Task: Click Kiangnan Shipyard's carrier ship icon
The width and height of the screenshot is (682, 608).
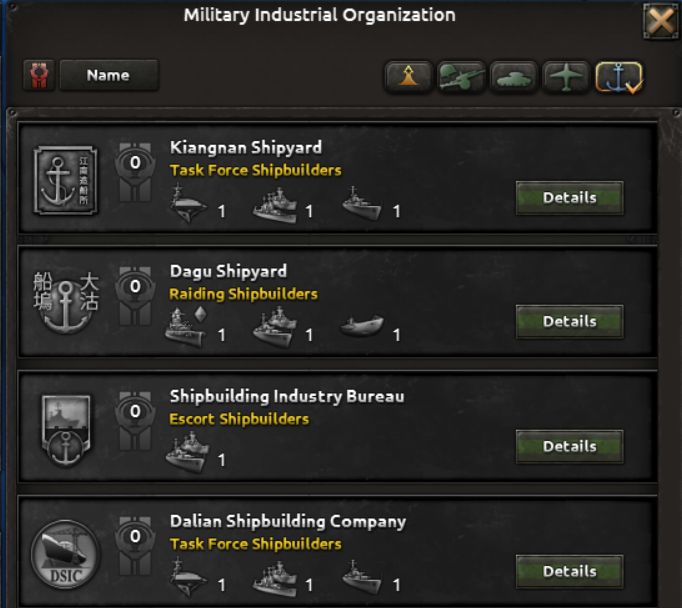Action: click(189, 209)
